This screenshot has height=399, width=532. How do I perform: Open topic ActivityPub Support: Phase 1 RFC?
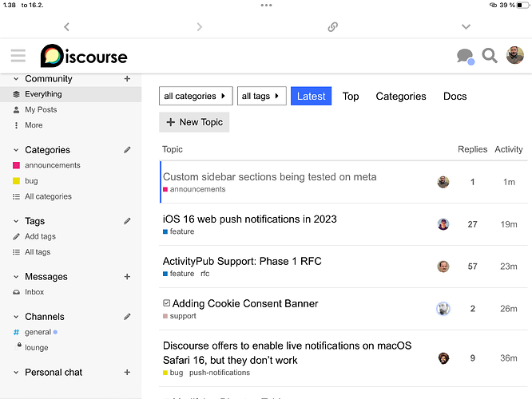[x=242, y=261]
